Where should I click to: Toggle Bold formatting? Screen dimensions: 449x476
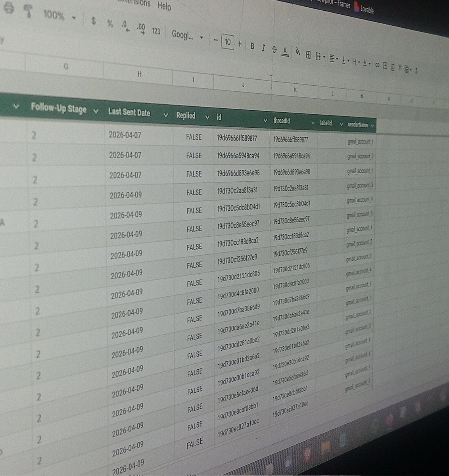pos(252,46)
